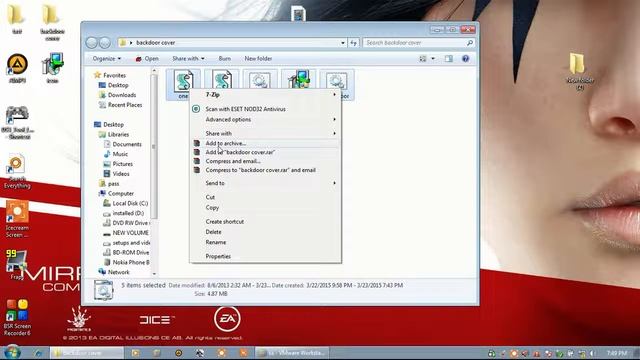The image size is (640, 360).
Task: Click the Explorer forward arrow button
Action: tap(105, 42)
